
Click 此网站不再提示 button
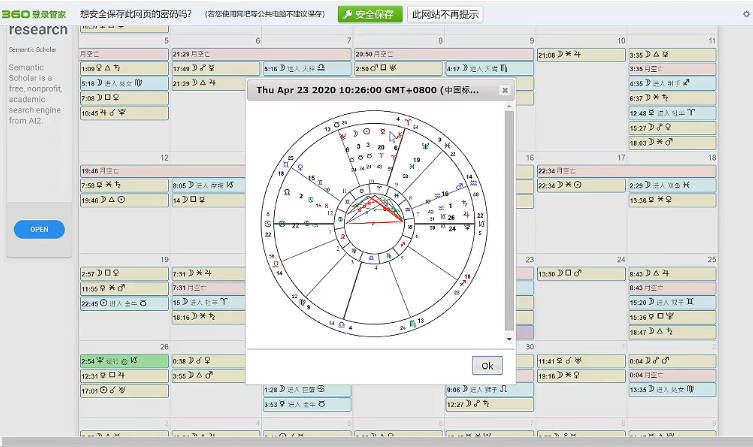click(445, 14)
